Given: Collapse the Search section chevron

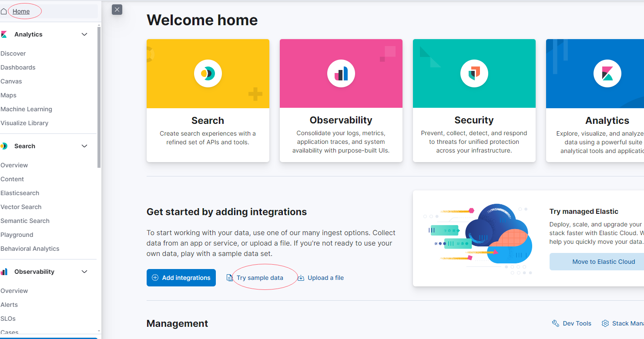Looking at the screenshot, I should coord(84,146).
